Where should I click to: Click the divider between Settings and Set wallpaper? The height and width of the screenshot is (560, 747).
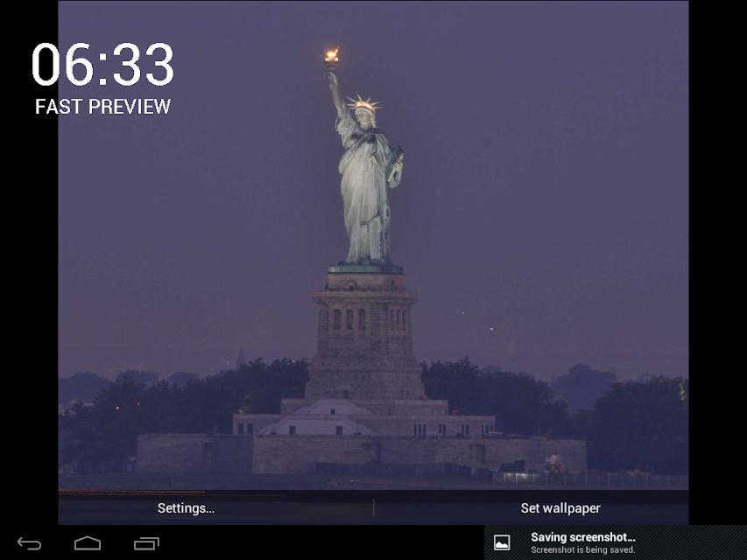point(374,507)
